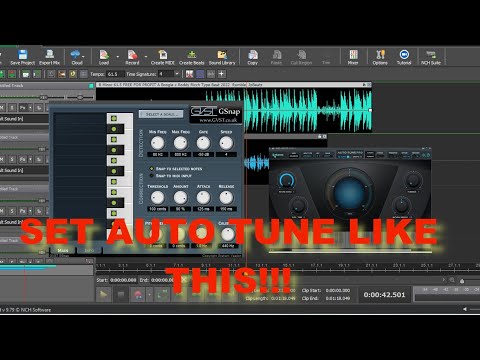Click the Attack knob in GSnap
Image resolution: width=480 pixels, height=360 pixels.
(203, 197)
